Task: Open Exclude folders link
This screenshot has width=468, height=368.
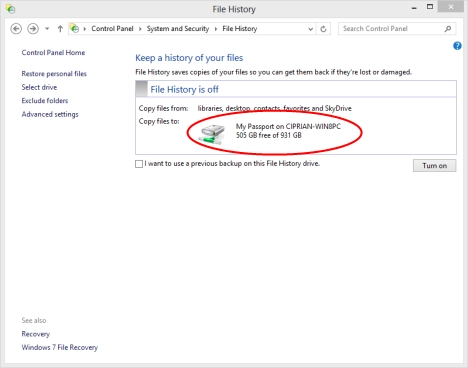Action: (x=45, y=101)
